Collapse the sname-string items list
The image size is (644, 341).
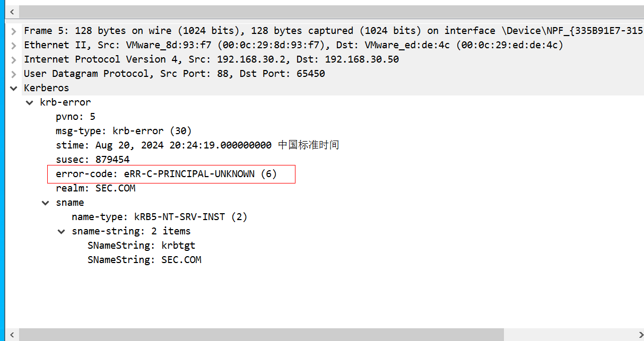pos(62,231)
